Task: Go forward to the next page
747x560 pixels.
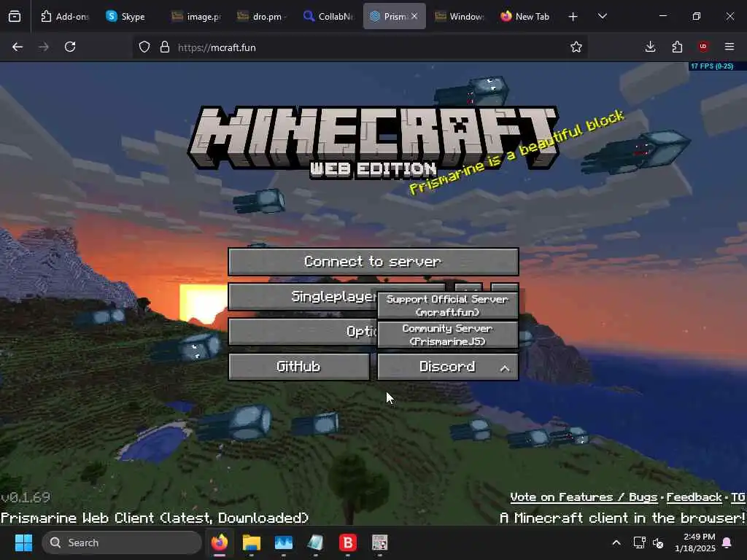Action: (x=44, y=47)
